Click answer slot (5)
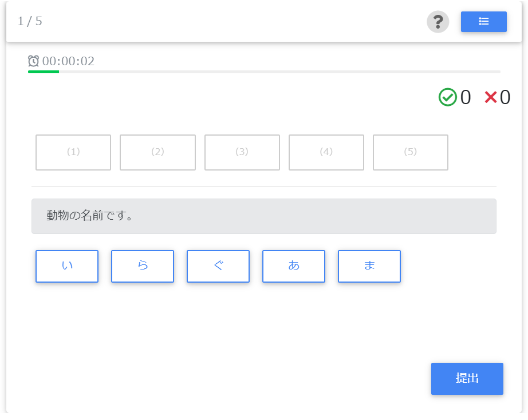528x420 pixels. (411, 152)
